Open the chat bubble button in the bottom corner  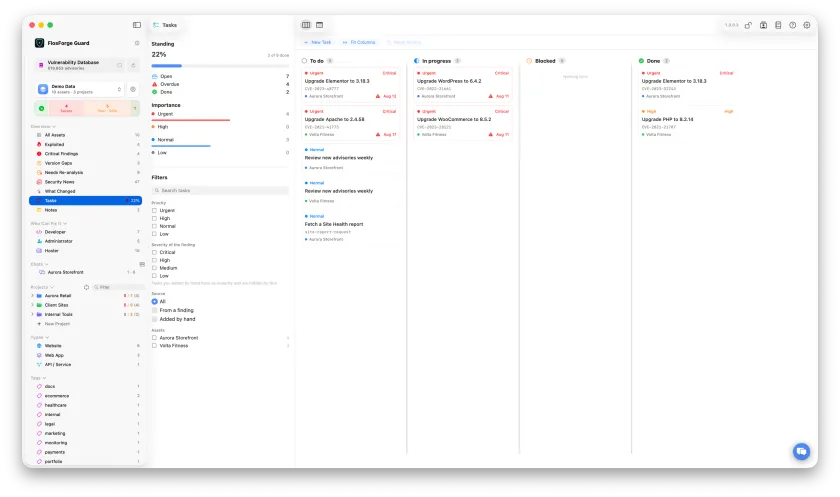(801, 451)
